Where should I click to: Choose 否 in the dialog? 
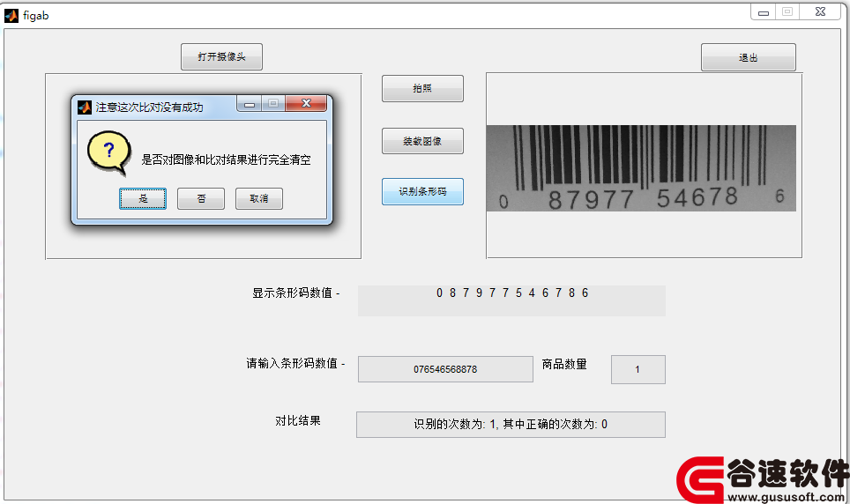200,198
